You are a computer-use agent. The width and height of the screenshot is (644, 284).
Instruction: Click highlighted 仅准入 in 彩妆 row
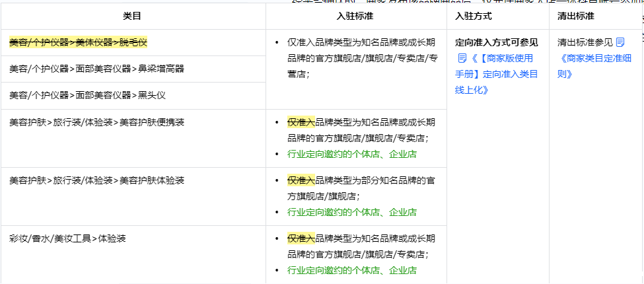[301, 238]
